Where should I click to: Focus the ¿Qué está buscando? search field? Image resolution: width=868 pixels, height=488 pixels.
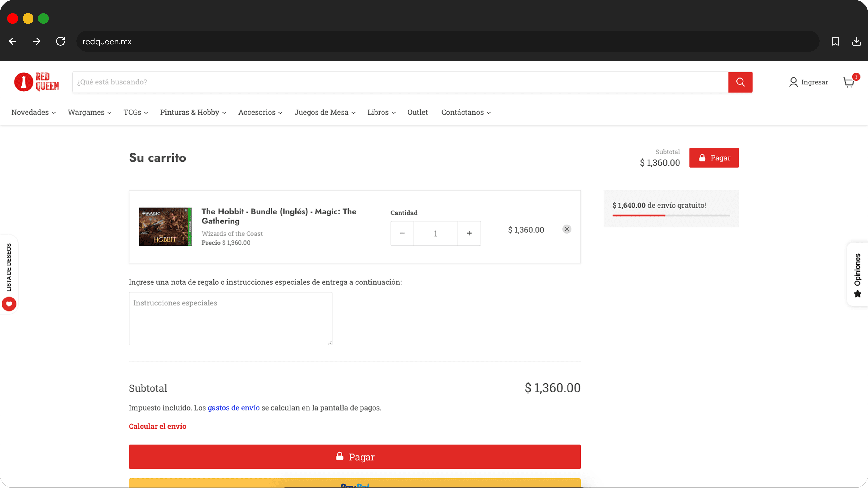point(400,82)
